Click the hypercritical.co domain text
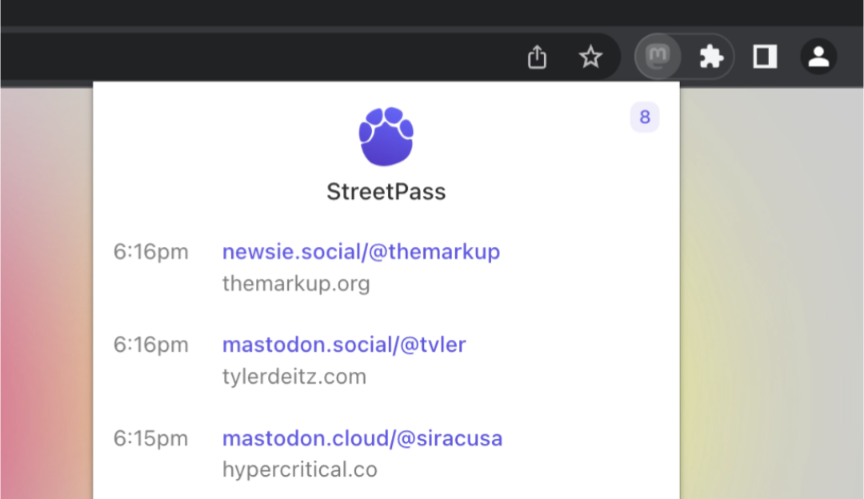 click(x=300, y=469)
